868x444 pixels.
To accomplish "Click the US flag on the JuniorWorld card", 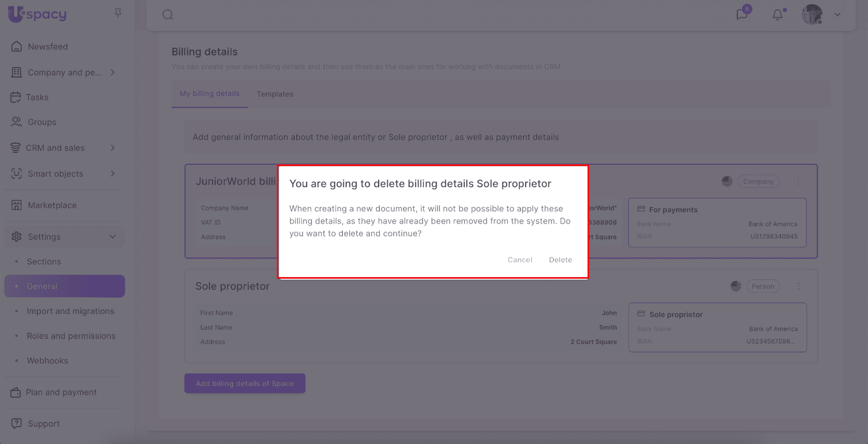I will [727, 182].
